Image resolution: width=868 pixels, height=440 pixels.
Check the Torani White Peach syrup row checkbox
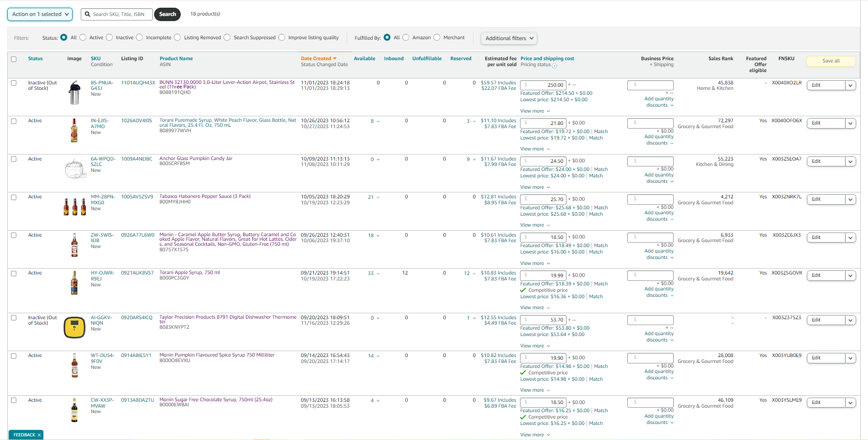[x=14, y=121]
